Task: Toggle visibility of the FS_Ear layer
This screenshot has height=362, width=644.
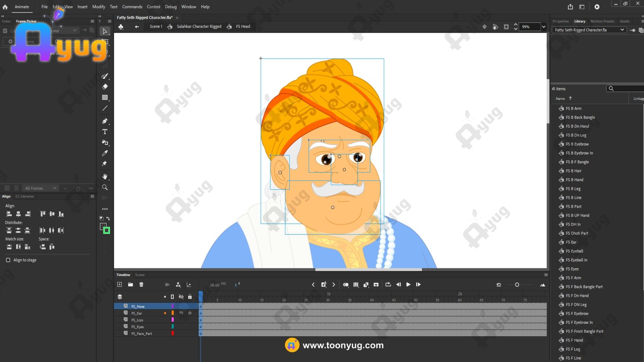Action: pyautogui.click(x=181, y=313)
